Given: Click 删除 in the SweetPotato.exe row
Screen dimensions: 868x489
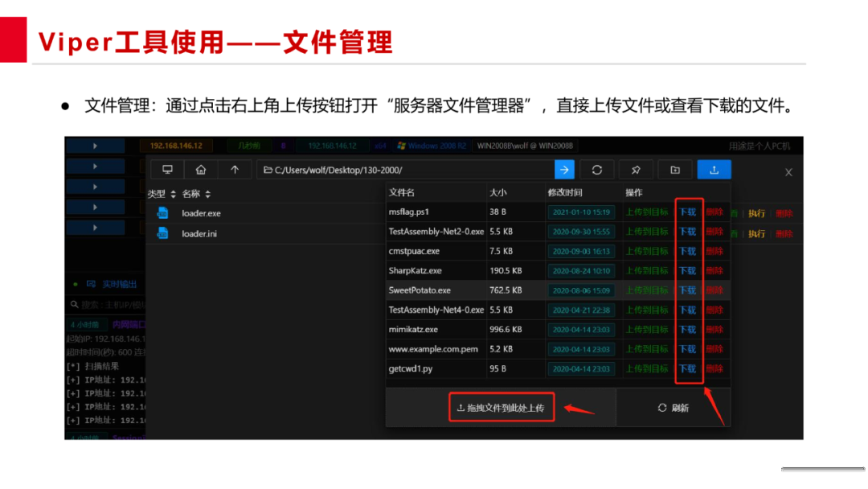Looking at the screenshot, I should [714, 290].
